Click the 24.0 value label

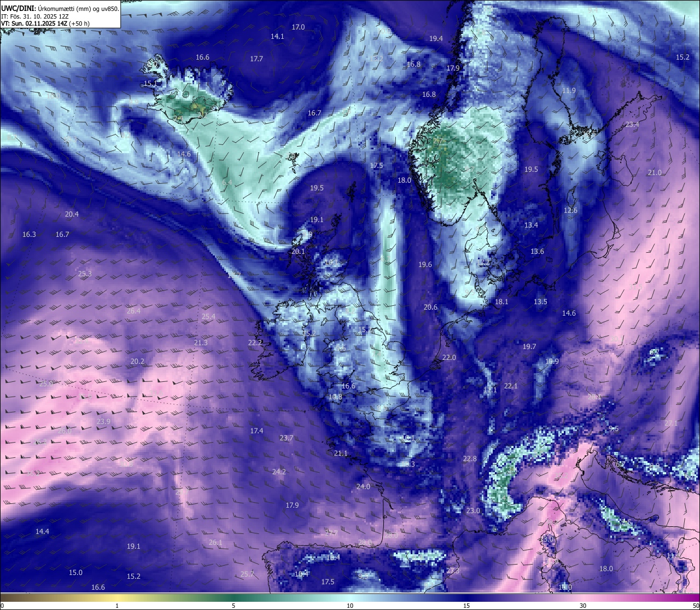click(363, 486)
